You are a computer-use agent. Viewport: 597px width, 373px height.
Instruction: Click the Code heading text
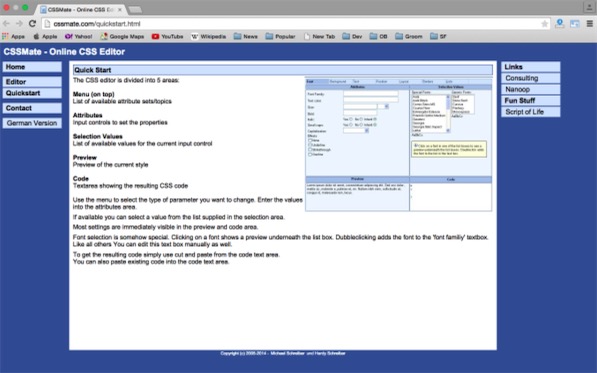pos(81,179)
